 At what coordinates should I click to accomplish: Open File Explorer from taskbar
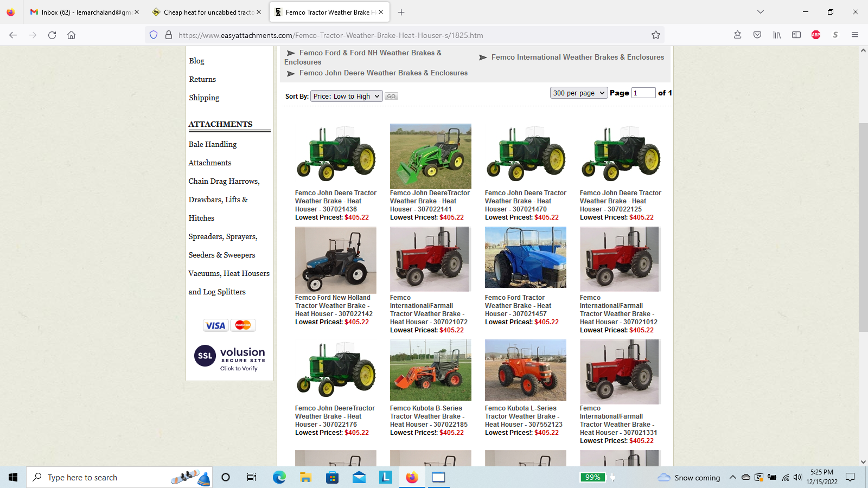[306, 477]
